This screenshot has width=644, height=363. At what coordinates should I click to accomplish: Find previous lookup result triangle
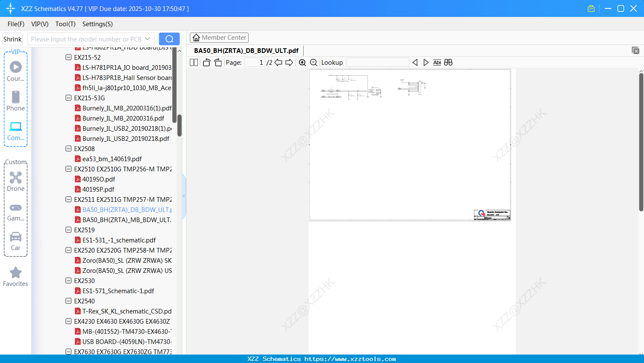[x=415, y=63]
